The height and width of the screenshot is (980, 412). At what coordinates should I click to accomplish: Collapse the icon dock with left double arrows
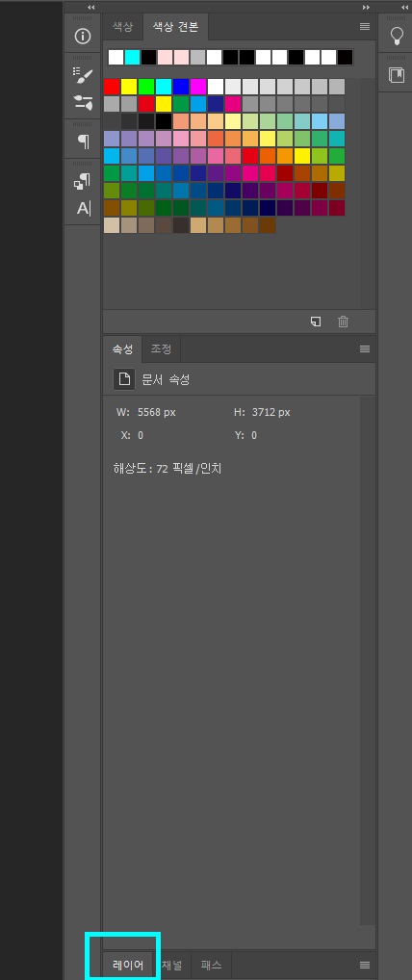coord(91,7)
